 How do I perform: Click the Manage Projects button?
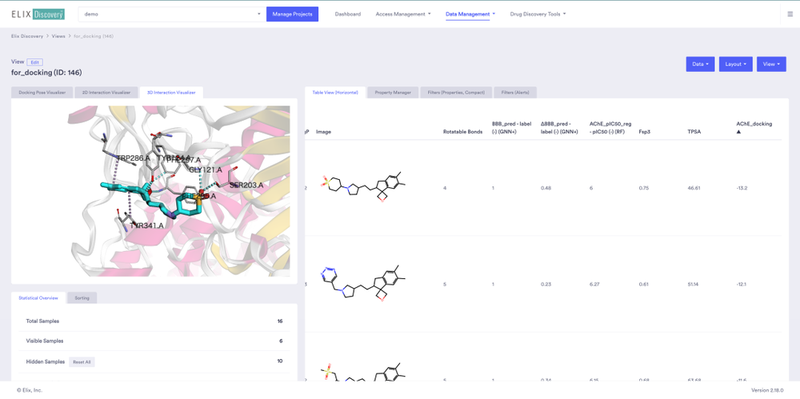point(292,14)
